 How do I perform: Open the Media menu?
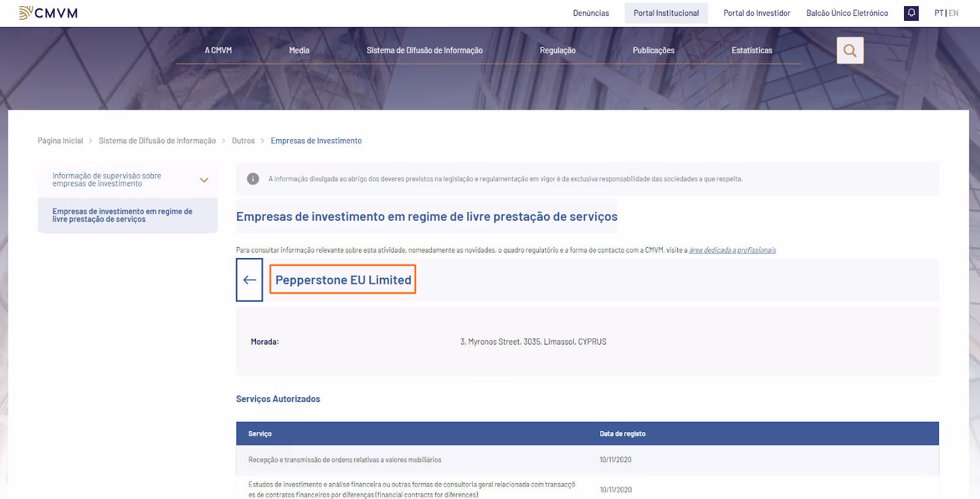(x=299, y=50)
